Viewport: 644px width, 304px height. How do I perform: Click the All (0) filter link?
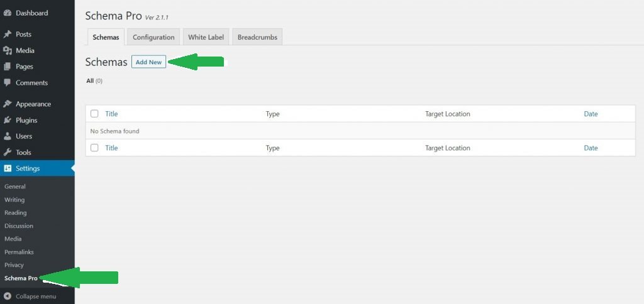94,81
